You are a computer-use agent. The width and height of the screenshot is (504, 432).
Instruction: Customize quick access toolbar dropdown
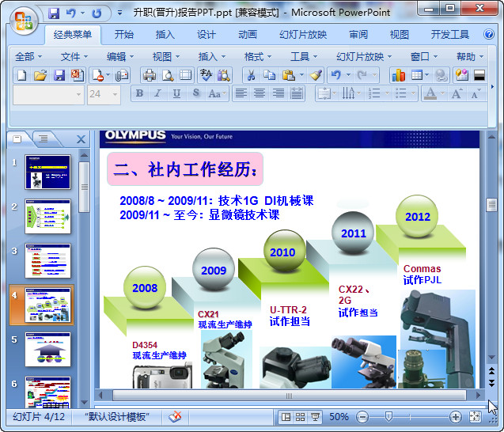(119, 13)
